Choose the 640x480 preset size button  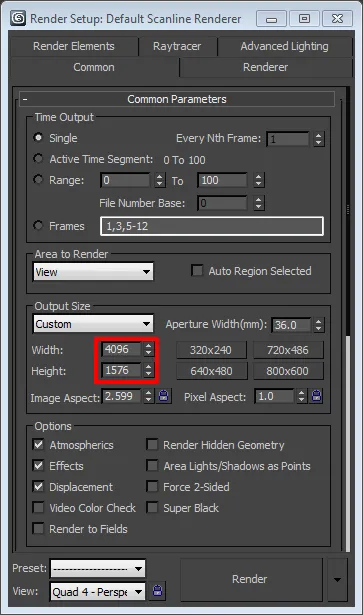coord(212,371)
